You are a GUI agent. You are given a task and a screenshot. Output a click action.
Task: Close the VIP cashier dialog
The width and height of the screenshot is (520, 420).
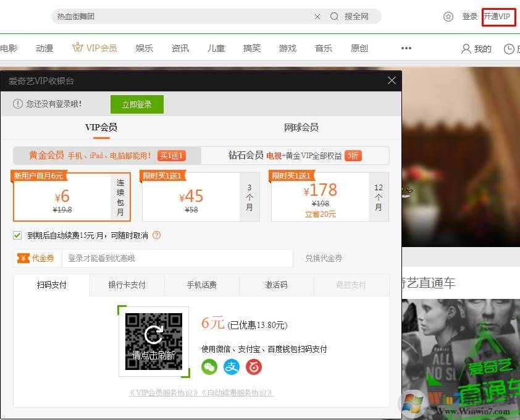(x=392, y=80)
